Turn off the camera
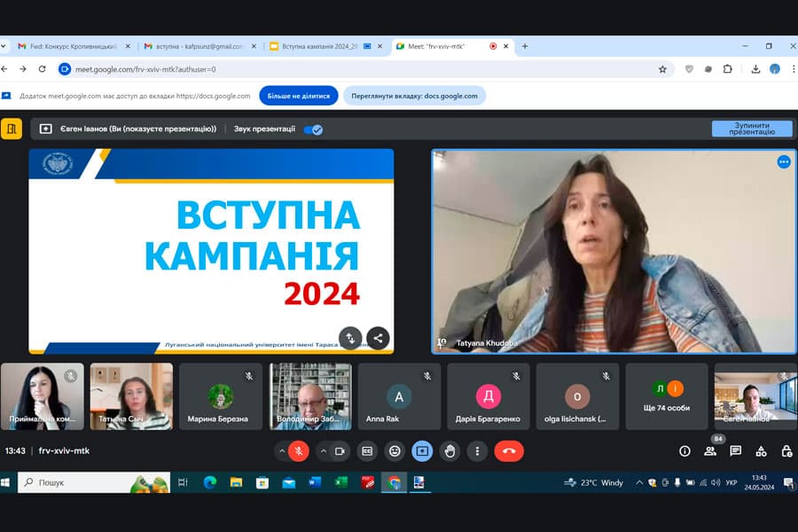The image size is (798, 532). click(x=340, y=450)
